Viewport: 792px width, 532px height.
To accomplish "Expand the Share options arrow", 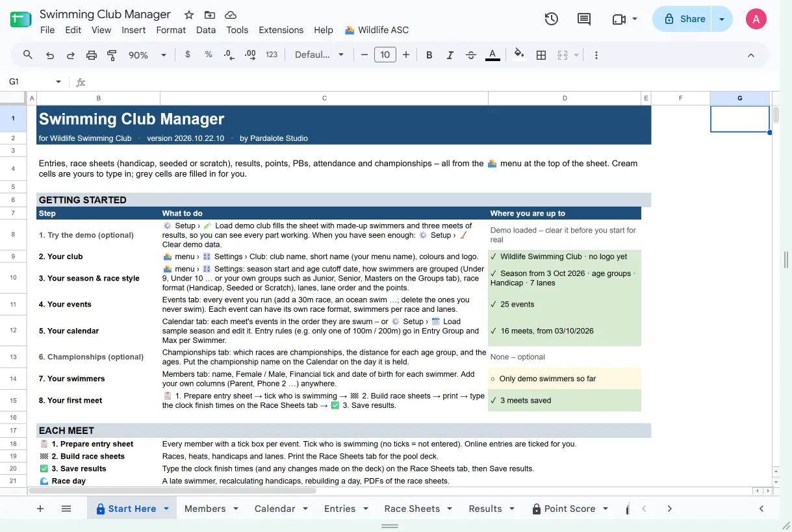I will pos(722,19).
